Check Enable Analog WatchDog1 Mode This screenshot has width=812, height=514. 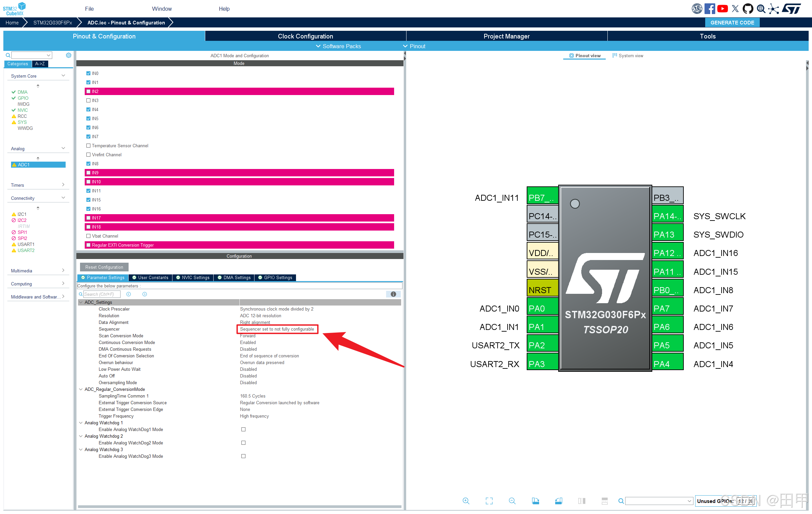[x=243, y=429]
